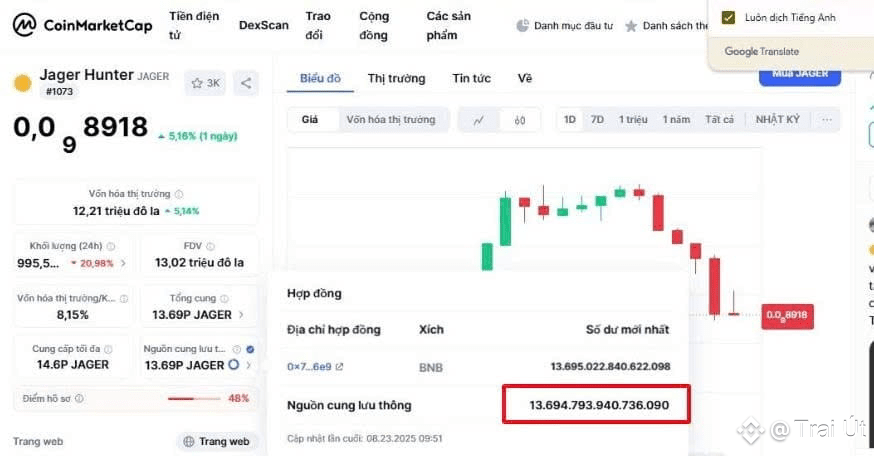This screenshot has height=456, width=874.
Task: Select Tất cả time range
Action: coord(719,119)
